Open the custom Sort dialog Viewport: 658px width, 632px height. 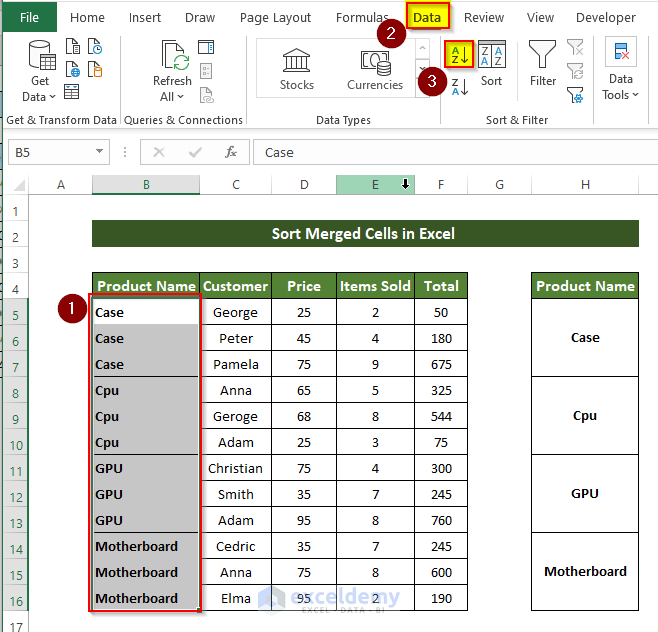tap(491, 63)
